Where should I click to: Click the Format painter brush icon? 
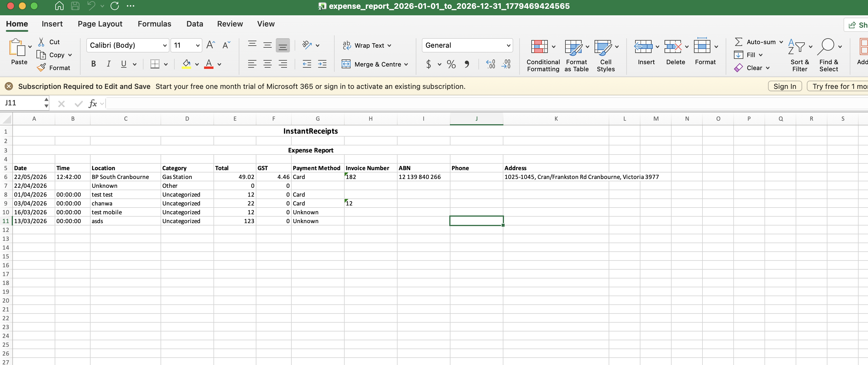pyautogui.click(x=41, y=68)
